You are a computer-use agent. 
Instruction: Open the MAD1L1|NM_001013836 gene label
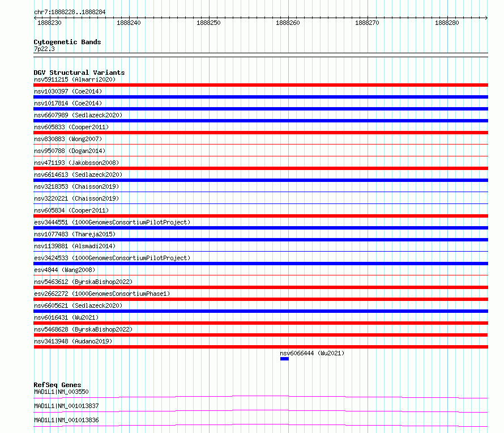pyautogui.click(x=66, y=420)
